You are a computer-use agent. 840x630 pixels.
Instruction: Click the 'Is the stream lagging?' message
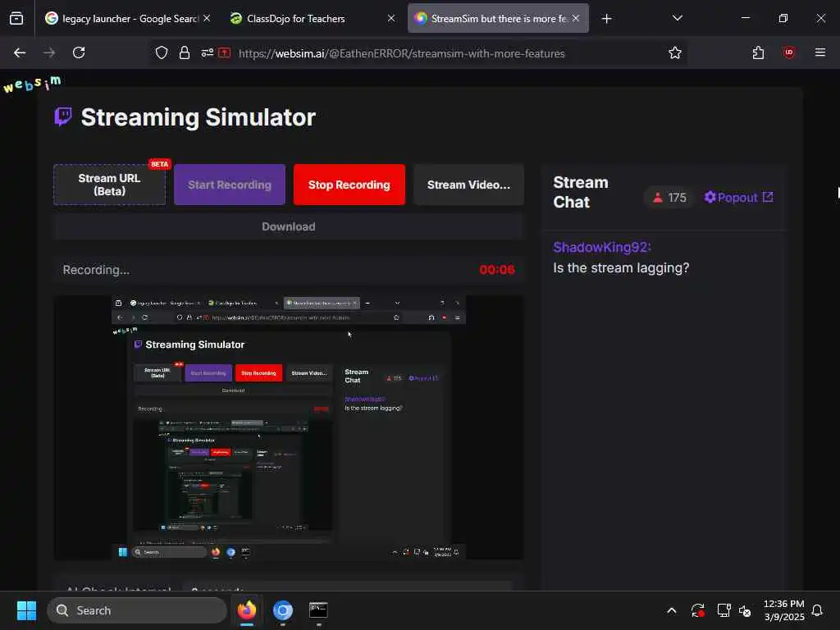tap(621, 268)
